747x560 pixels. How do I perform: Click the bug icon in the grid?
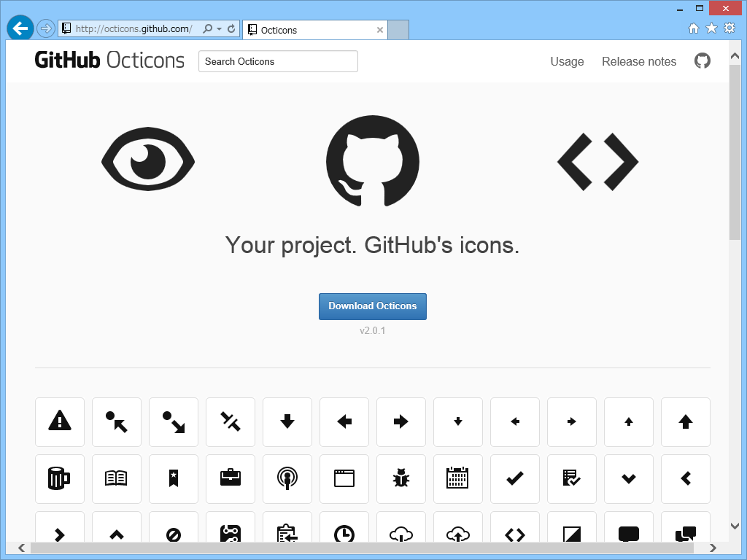[x=401, y=479]
